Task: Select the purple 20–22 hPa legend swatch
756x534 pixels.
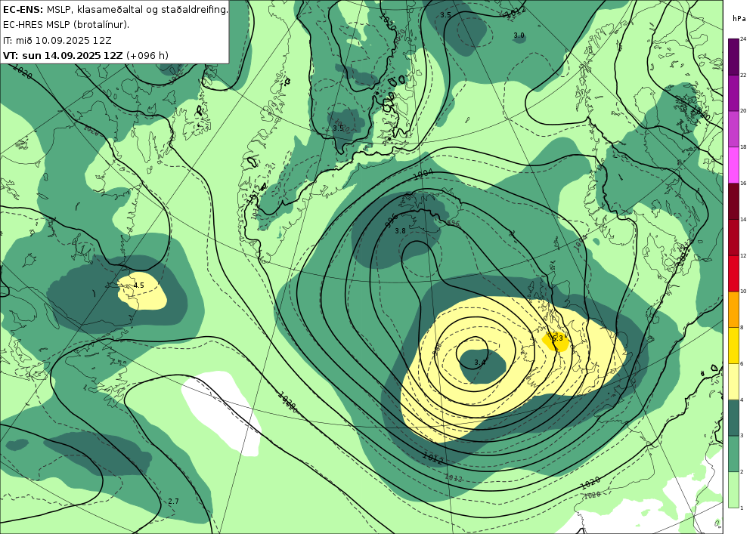Action: 734,92
